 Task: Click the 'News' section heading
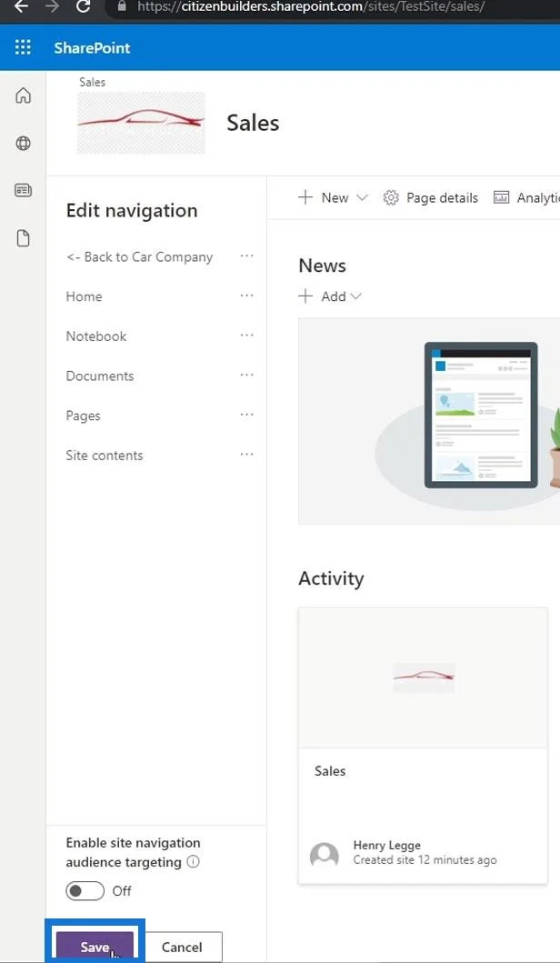click(323, 266)
